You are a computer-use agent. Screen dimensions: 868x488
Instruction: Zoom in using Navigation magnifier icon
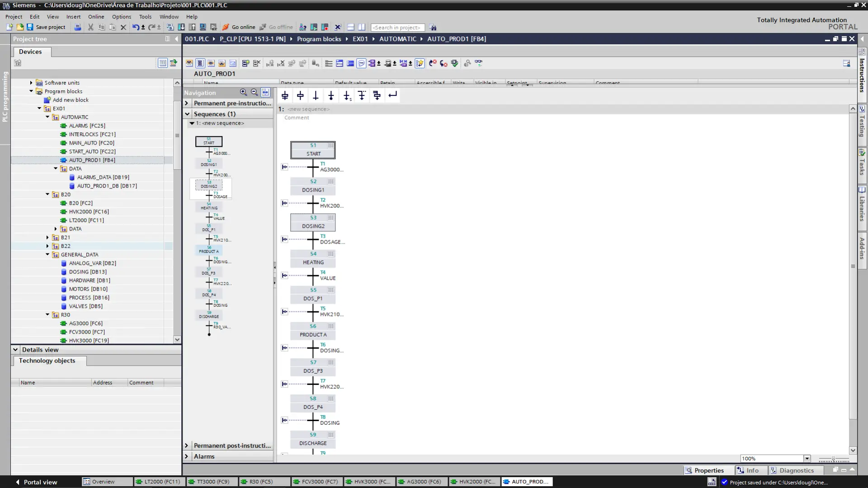243,92
